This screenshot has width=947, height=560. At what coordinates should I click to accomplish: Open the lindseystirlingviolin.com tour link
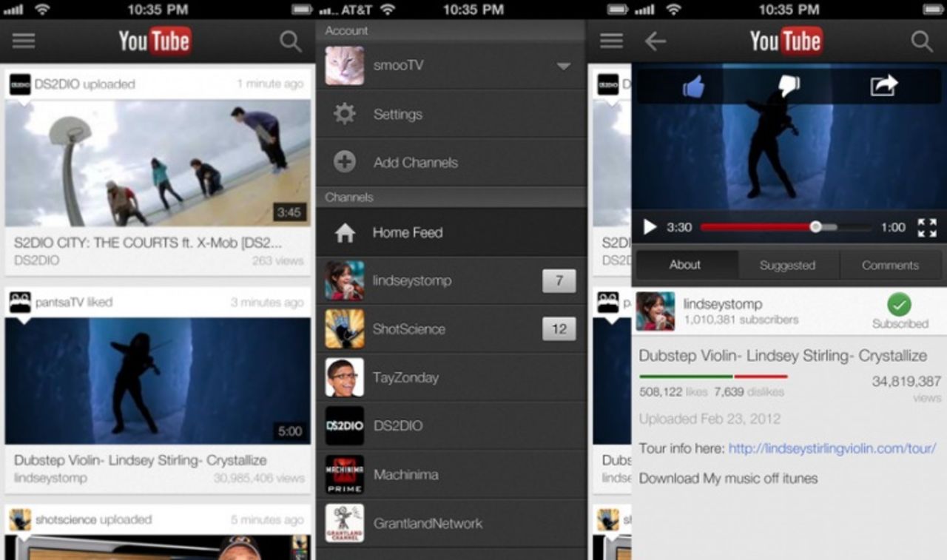click(x=833, y=448)
